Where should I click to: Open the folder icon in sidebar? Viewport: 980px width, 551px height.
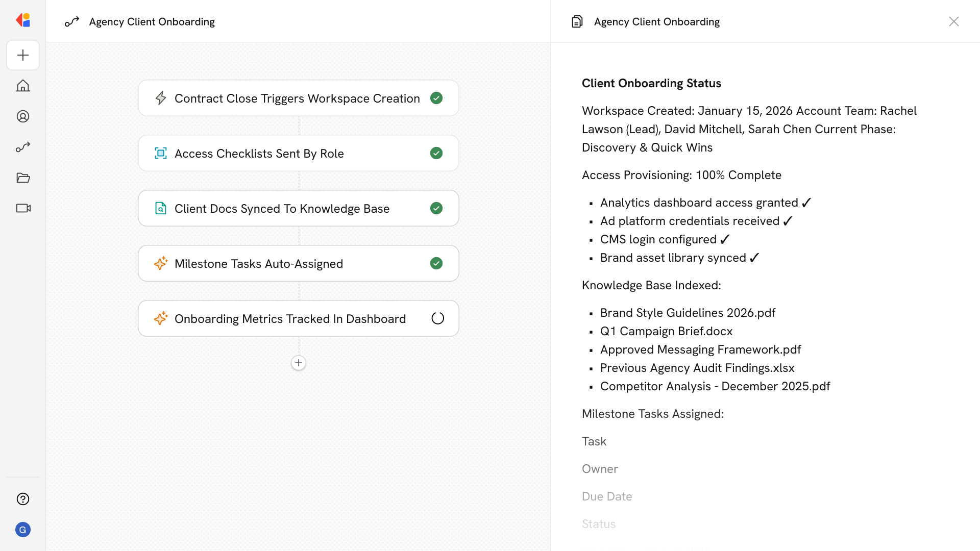(23, 178)
